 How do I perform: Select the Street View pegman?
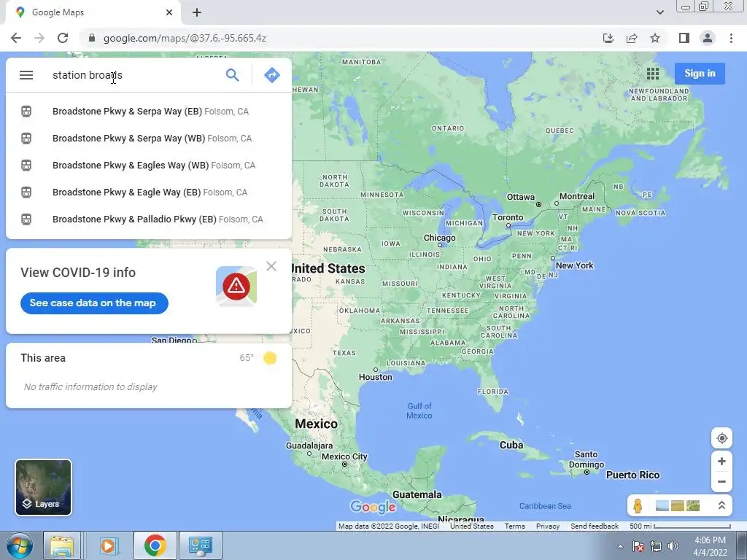click(638, 506)
